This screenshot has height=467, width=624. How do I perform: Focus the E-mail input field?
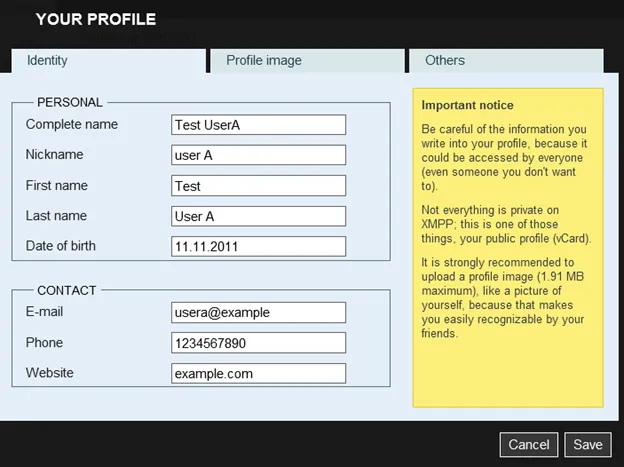(258, 312)
